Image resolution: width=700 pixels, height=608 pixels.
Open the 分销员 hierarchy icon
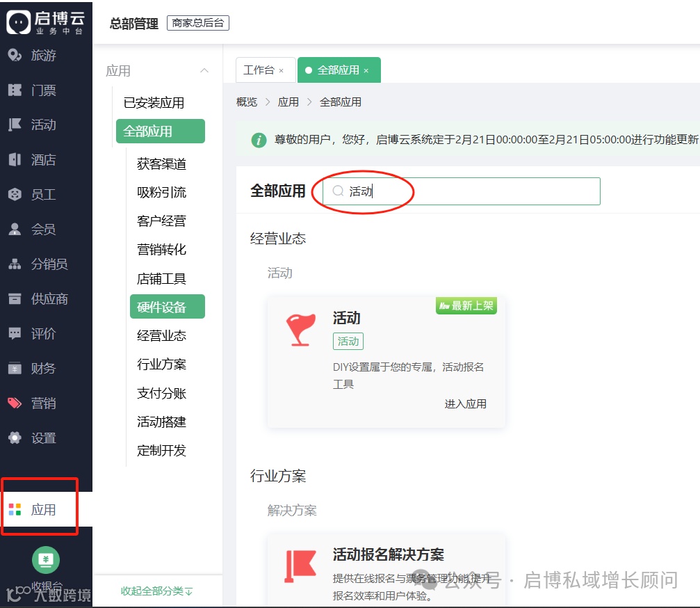tap(15, 264)
